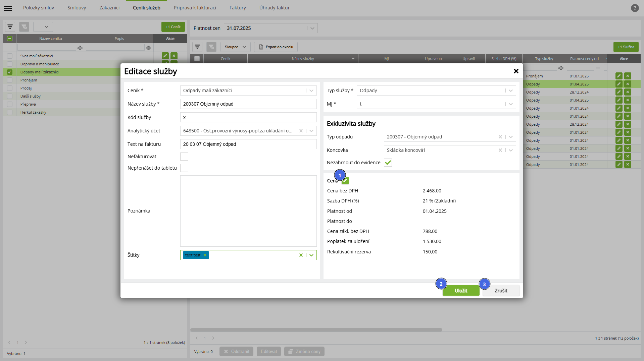Uncheck Nezahrnout do evidence
644x361 pixels.
tap(388, 163)
